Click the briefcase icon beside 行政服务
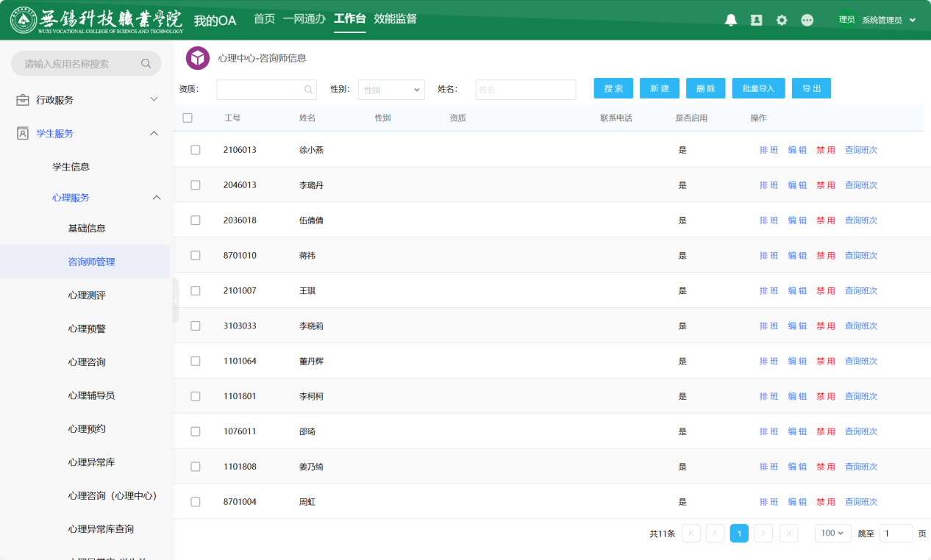Viewport: 931px width, 560px height. pyautogui.click(x=23, y=100)
